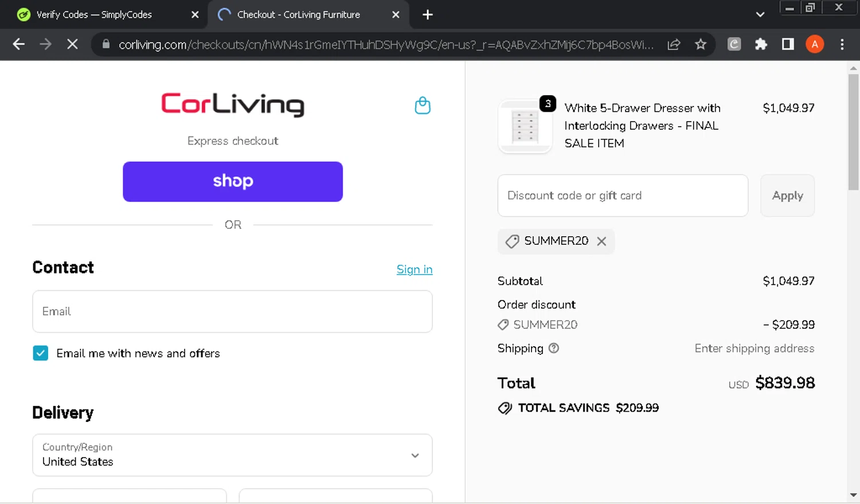Select the Checkout - CorLiving Furniture tab
The image size is (860, 504).
click(x=298, y=15)
